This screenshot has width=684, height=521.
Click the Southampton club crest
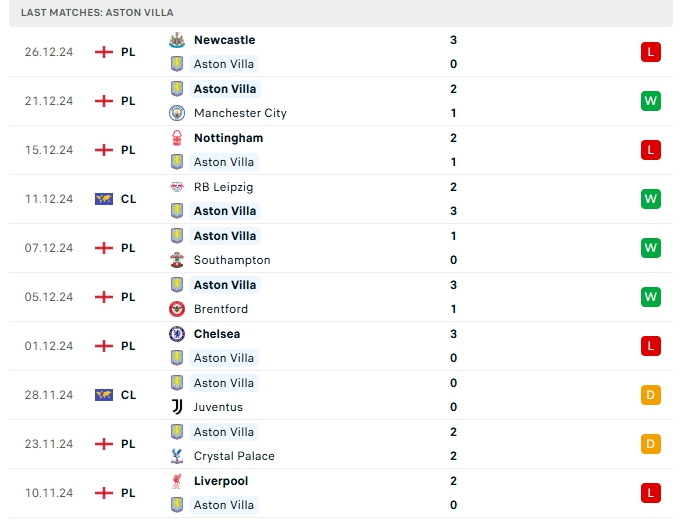click(177, 260)
